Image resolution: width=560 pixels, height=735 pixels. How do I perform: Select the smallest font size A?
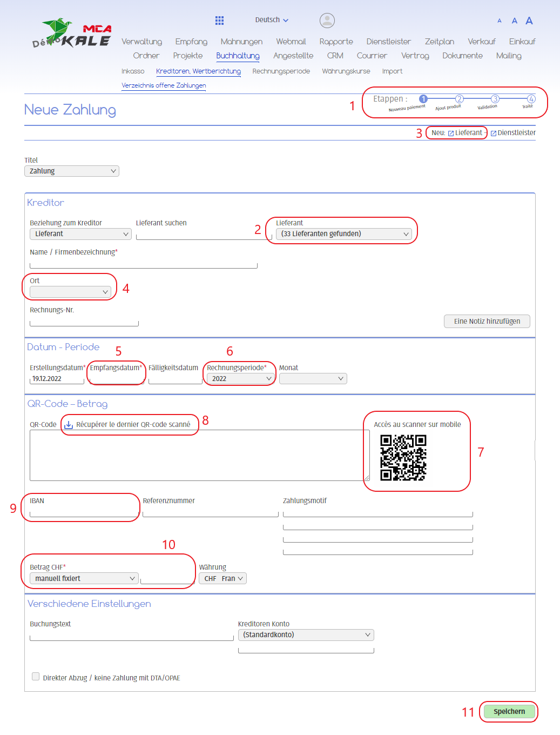(500, 21)
